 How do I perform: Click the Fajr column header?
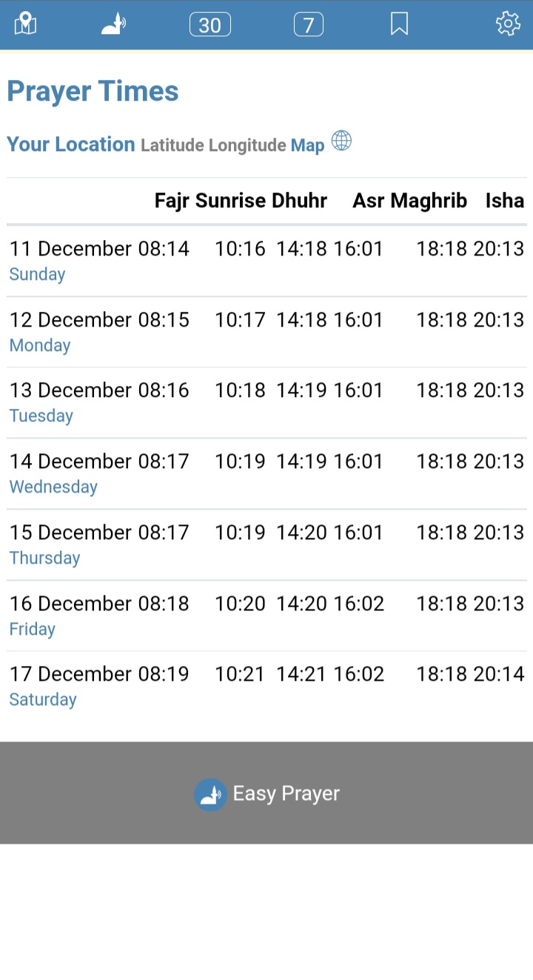[172, 201]
